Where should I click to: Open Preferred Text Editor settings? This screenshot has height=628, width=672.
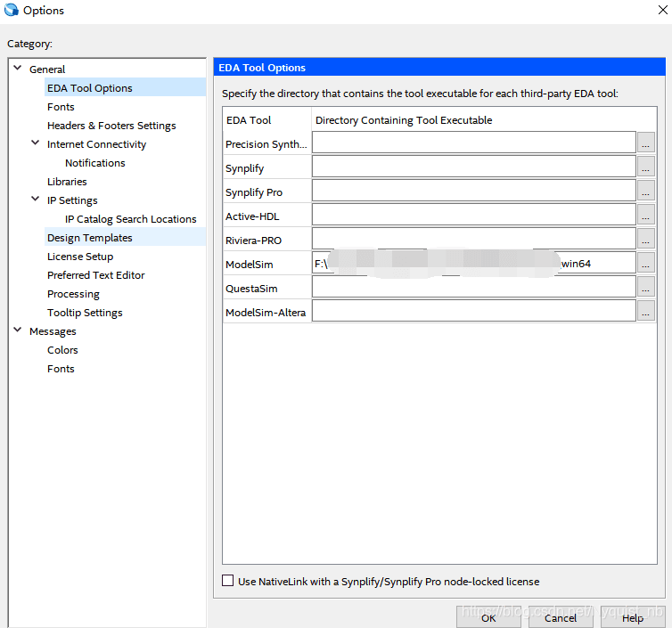tap(96, 275)
